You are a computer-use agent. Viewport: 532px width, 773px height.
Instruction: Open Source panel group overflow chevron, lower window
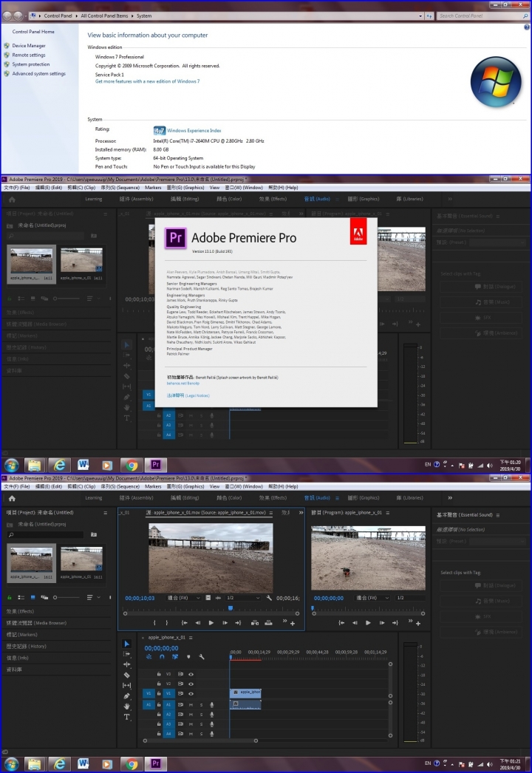(x=301, y=513)
